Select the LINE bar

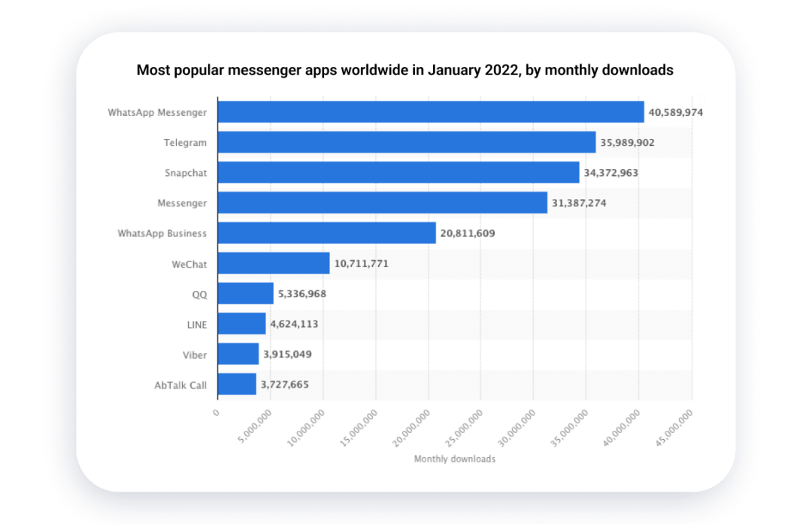coord(241,324)
